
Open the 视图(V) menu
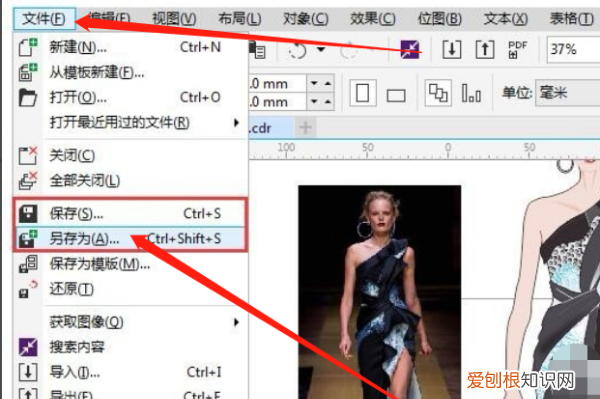174,18
